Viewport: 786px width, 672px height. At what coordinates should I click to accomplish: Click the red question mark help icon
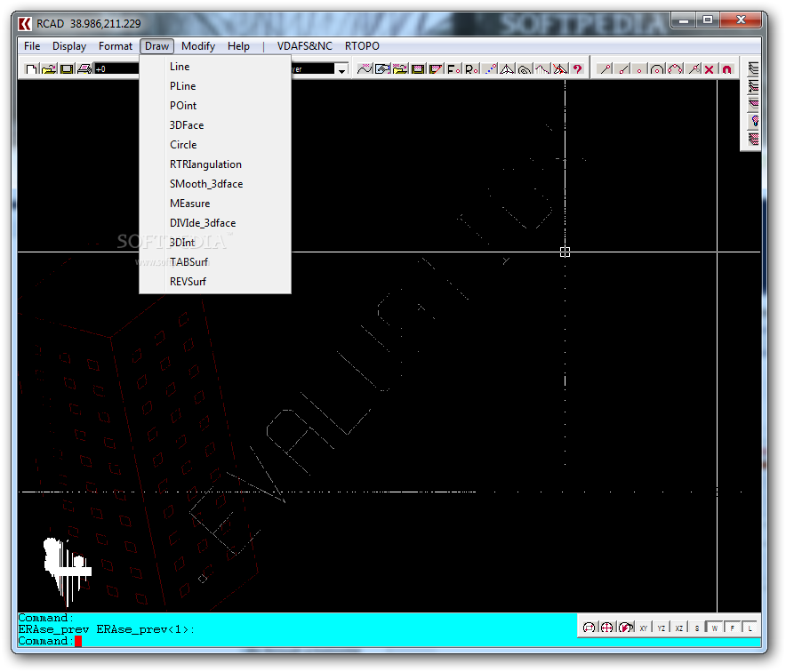pyautogui.click(x=577, y=69)
